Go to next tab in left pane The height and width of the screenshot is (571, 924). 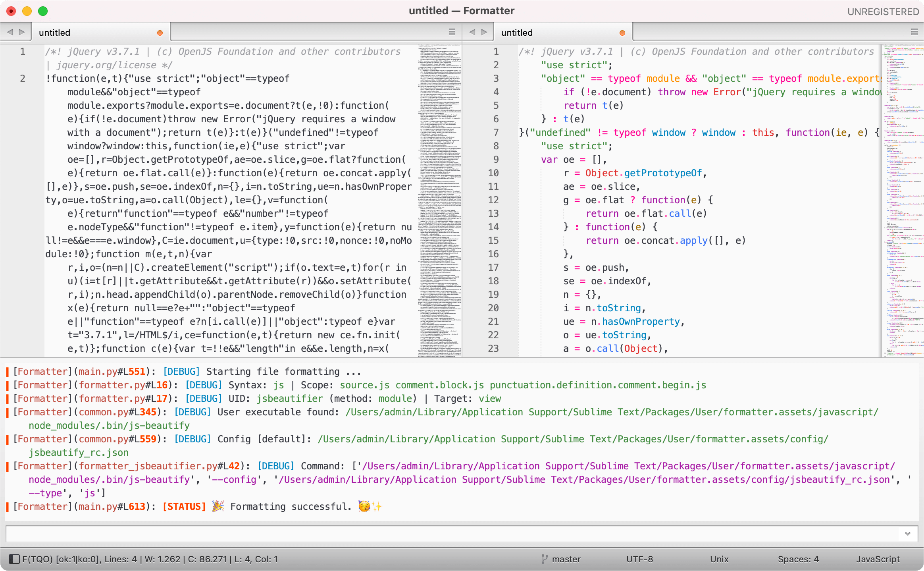coord(22,32)
